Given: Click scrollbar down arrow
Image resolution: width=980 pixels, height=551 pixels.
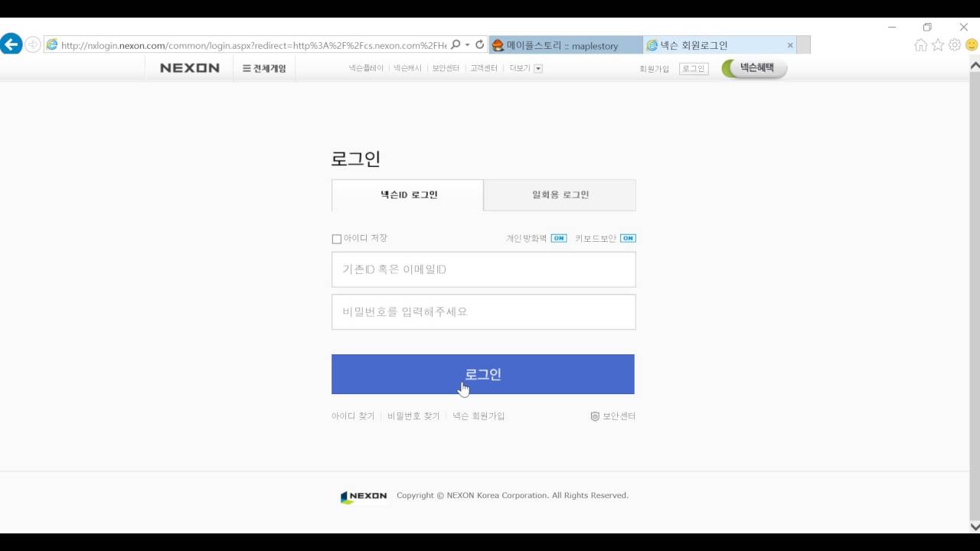Looking at the screenshot, I should click(975, 527).
